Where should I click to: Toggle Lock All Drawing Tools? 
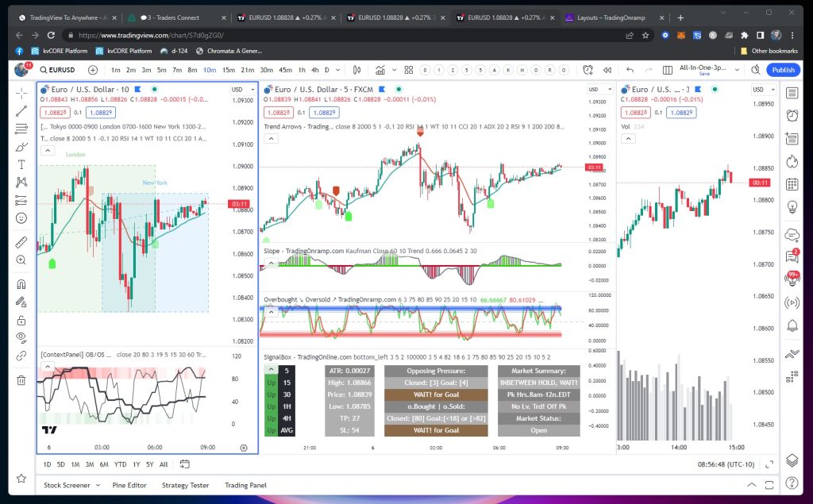point(21,319)
